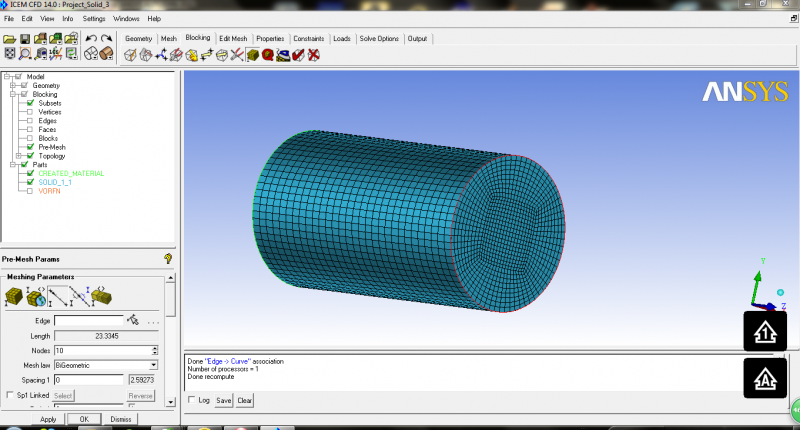
Task: Select the Create Block icon in Blocking toolbar
Action: click(130, 54)
